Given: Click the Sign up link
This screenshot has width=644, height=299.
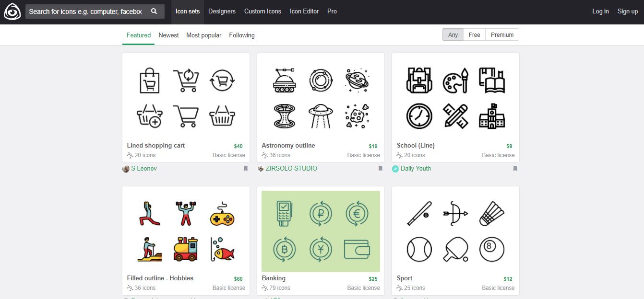Looking at the screenshot, I should [628, 11].
